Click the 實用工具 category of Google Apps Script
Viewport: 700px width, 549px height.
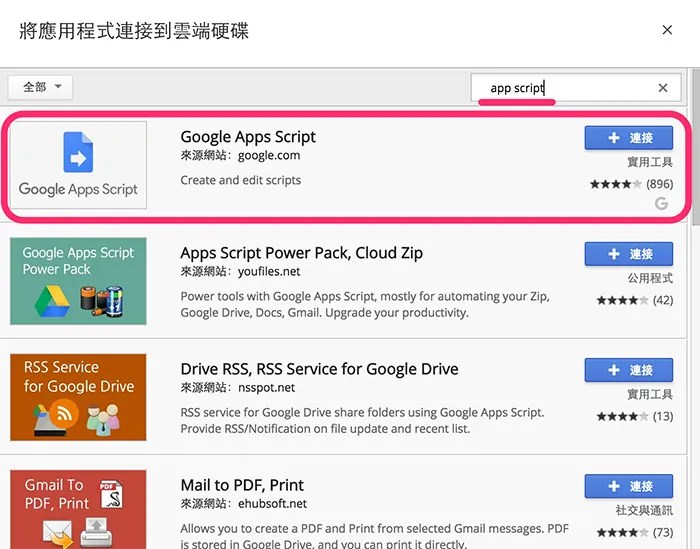point(650,162)
